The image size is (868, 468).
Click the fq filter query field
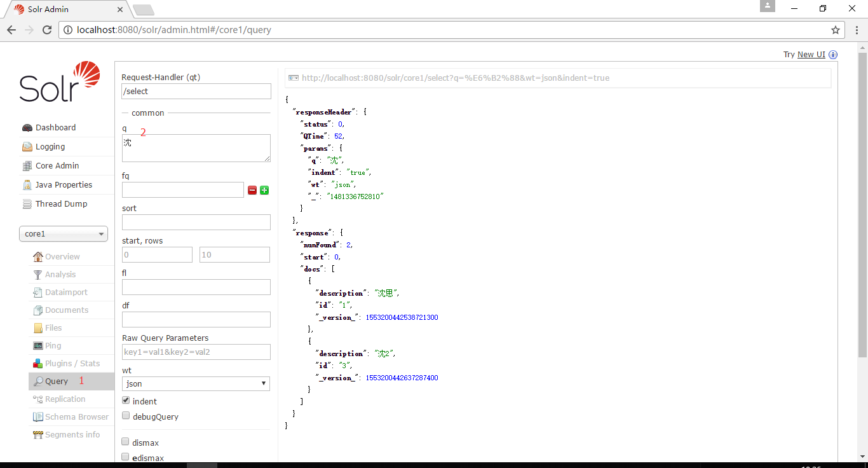coord(183,189)
